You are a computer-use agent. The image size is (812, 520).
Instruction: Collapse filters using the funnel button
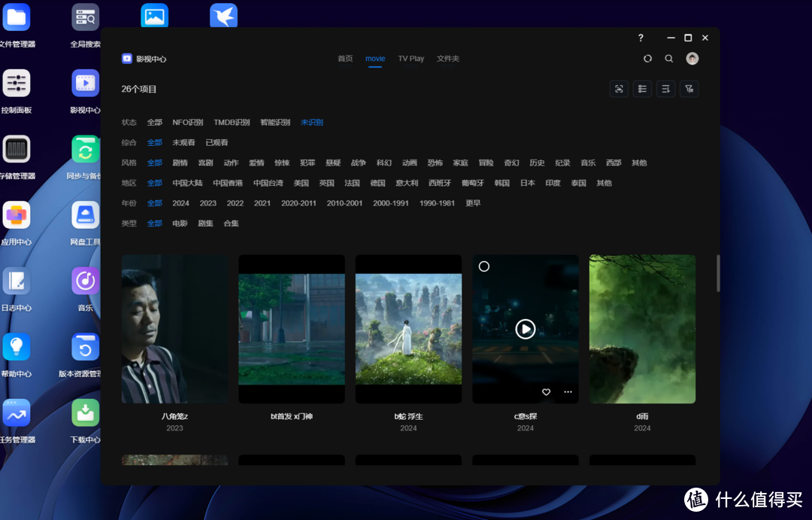689,89
